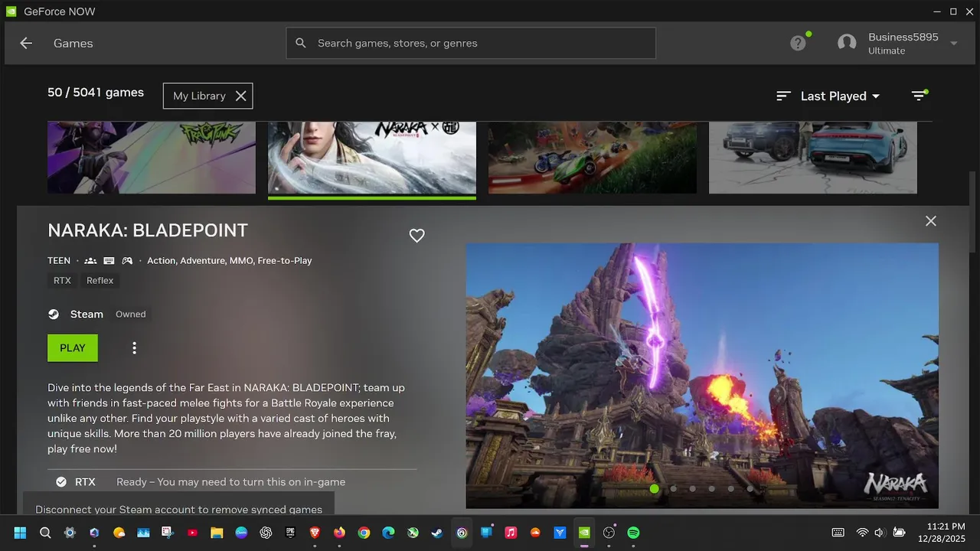Open the filter options icon
This screenshot has width=980, height=551.
[x=919, y=96]
